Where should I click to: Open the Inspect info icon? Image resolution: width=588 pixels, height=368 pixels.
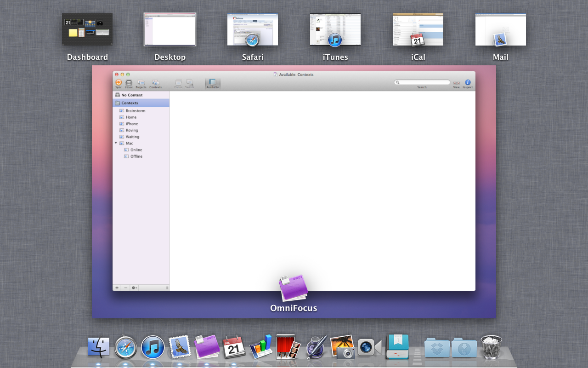pos(468,82)
